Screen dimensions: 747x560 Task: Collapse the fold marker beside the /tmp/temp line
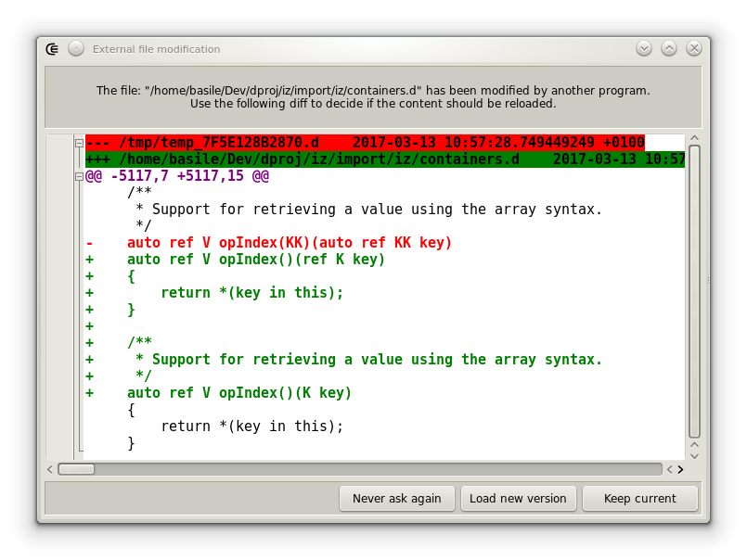tap(79, 143)
